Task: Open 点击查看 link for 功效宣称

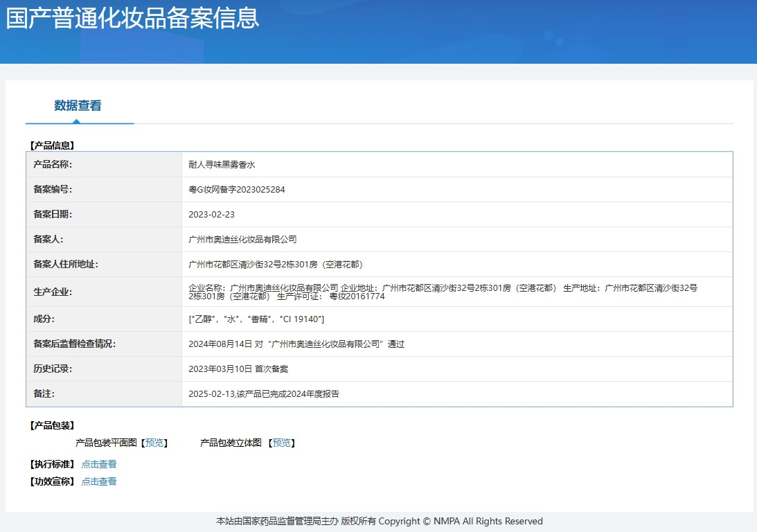Action: [98, 481]
